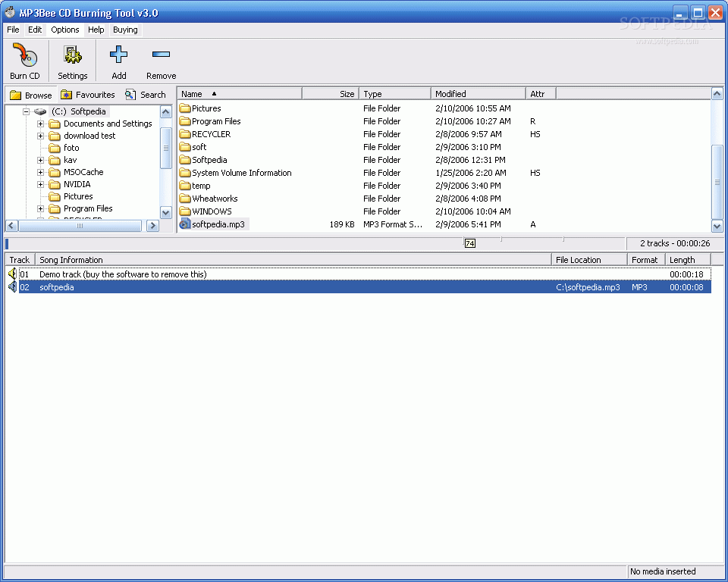Click the WINDOWS folder icon in file list

(185, 211)
